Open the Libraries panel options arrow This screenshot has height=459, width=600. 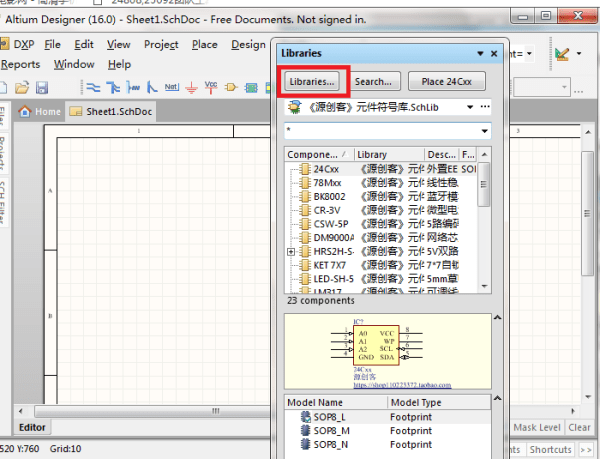pyautogui.click(x=479, y=52)
